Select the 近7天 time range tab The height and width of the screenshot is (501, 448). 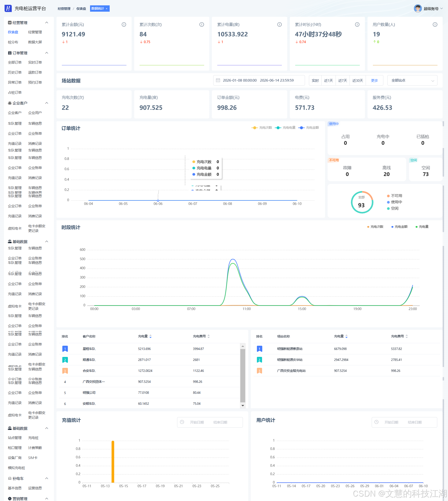tap(342, 80)
